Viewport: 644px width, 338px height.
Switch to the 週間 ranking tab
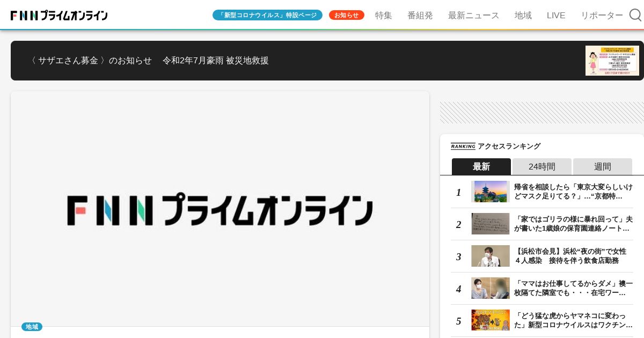(603, 166)
